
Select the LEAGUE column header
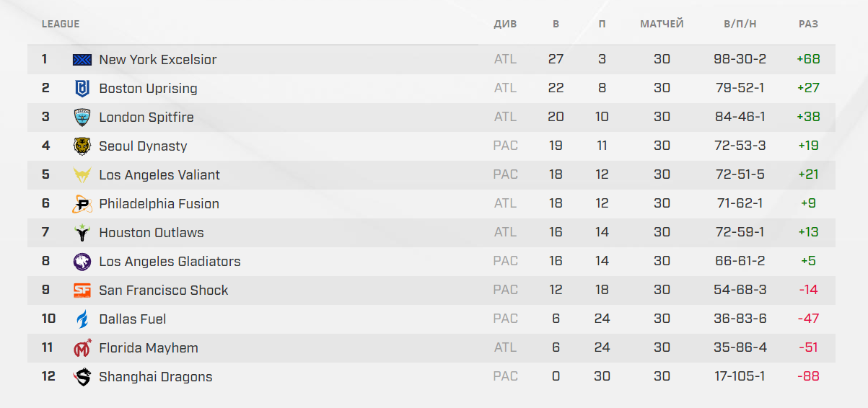click(x=61, y=24)
